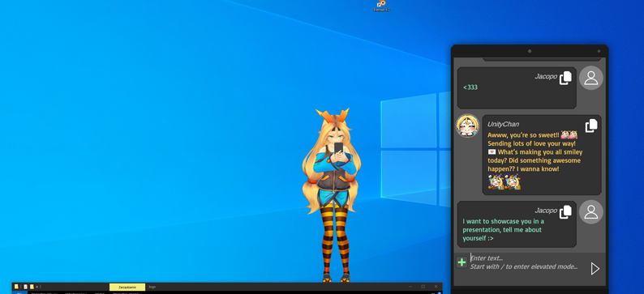Click the "I want to showcase you" message text
Viewport: 644px width, 294px height.
tap(503, 230)
